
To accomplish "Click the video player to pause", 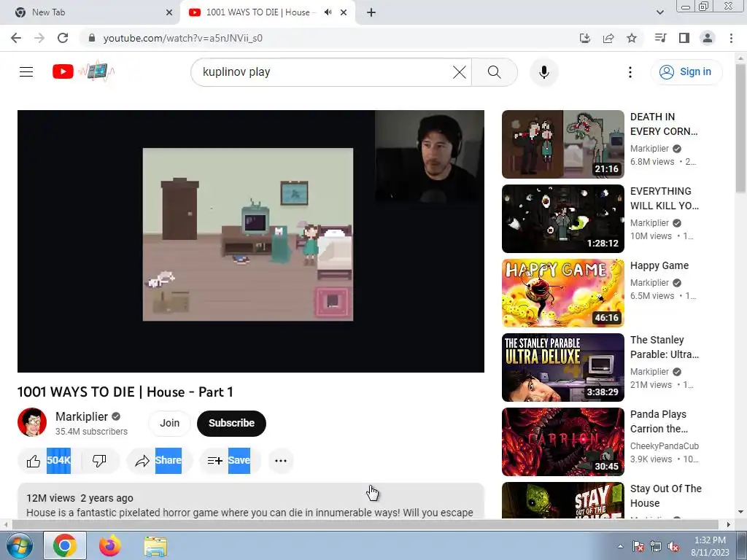I will (251, 241).
